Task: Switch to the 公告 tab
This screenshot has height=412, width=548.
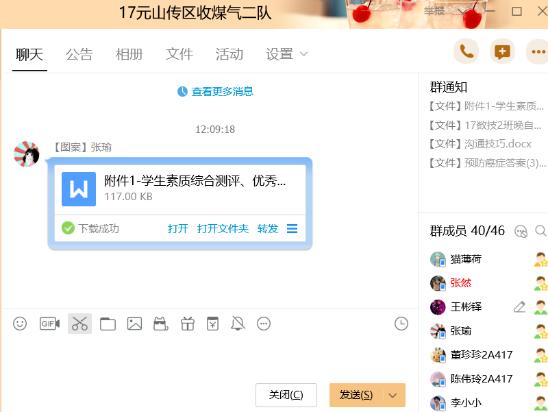Action: point(79,55)
